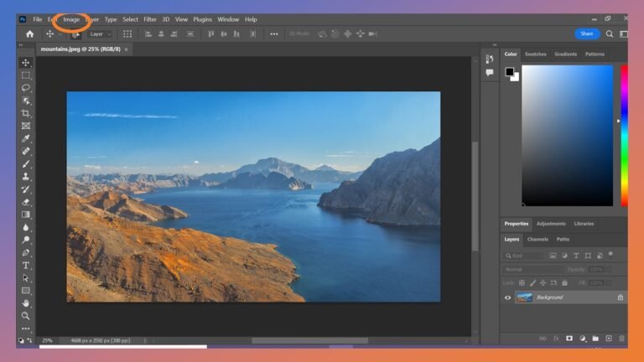This screenshot has height=362, width=644.
Task: Select the Object Selection tool
Action: 25,101
